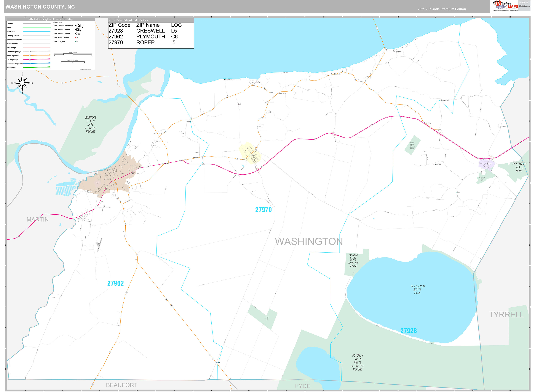This screenshot has width=535, height=392.
Task: Click the Davenport Forks place label
Action: 445,100
